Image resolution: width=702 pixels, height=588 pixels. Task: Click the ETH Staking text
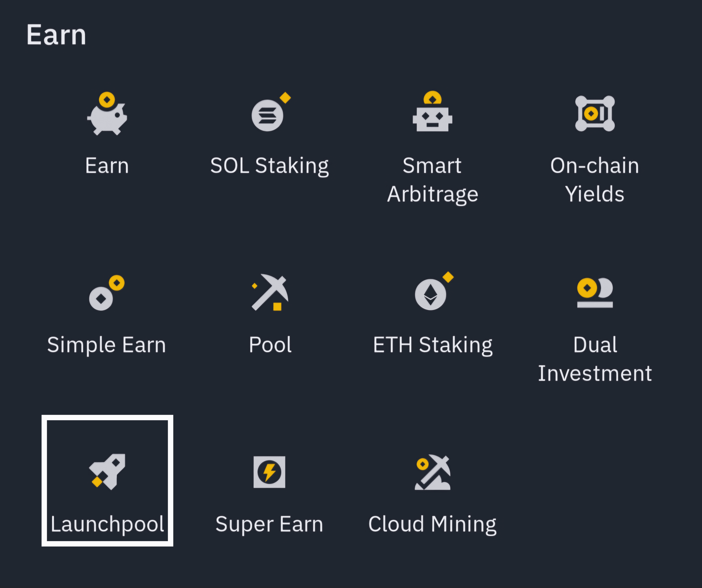pyautogui.click(x=433, y=345)
